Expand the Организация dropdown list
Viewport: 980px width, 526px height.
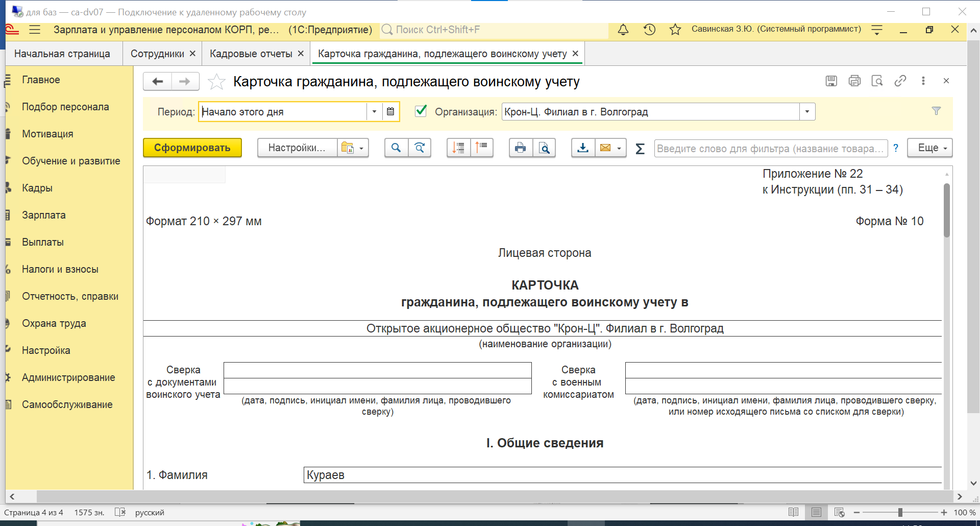click(x=807, y=111)
